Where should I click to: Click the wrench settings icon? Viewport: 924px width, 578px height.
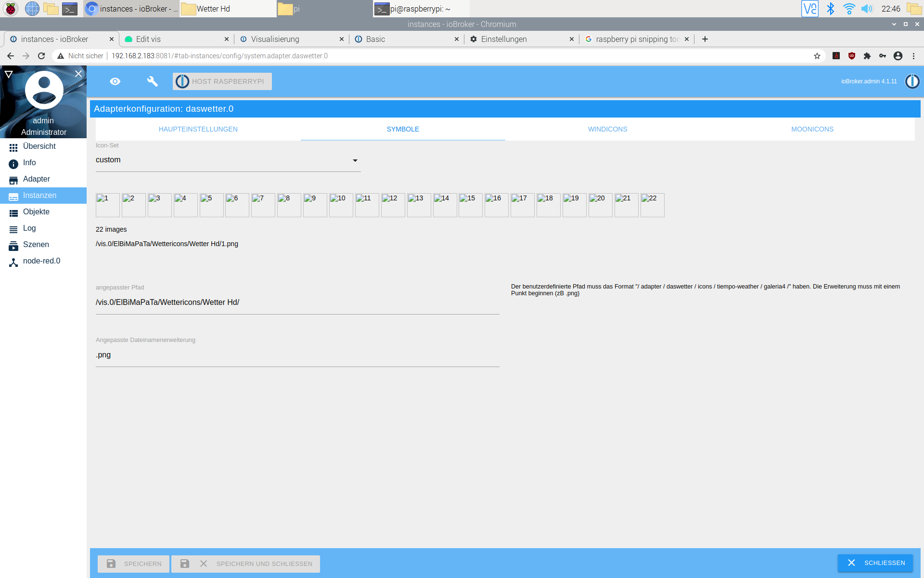[x=152, y=81]
